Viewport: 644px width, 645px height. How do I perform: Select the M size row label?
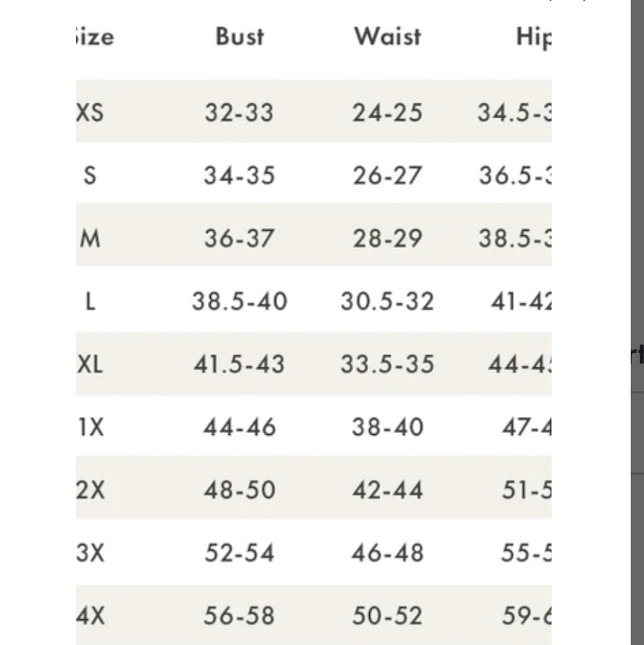point(90,238)
